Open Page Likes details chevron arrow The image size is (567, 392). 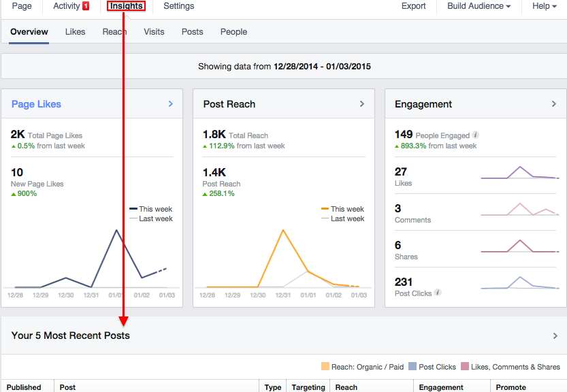171,104
